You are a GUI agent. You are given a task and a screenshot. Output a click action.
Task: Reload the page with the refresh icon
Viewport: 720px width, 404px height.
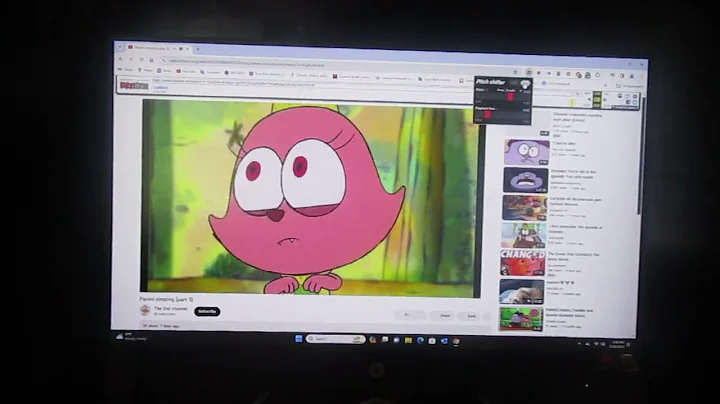(141, 59)
